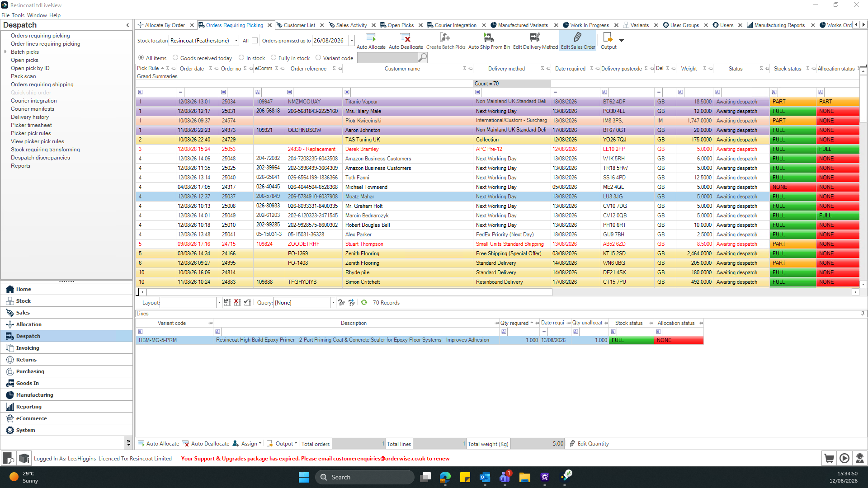Open the Tools menu
This screenshot has height=488, width=868.
(18, 15)
